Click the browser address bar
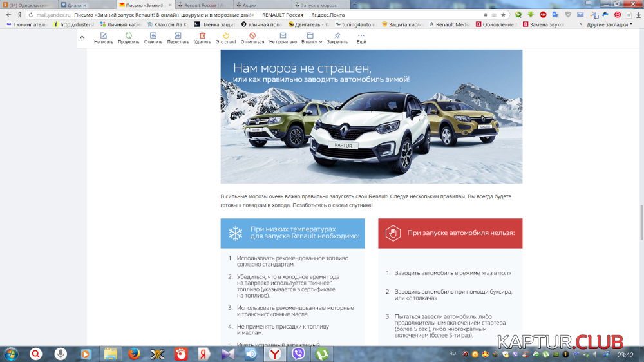This screenshot has height=362, width=644. [270, 14]
